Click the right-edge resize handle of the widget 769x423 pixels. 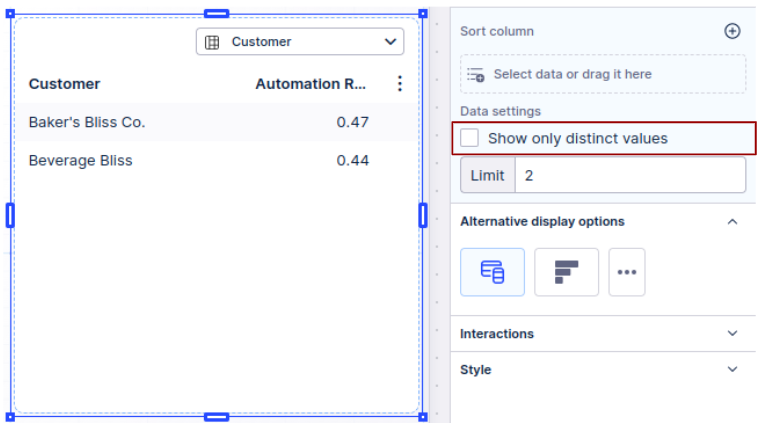pyautogui.click(x=423, y=215)
